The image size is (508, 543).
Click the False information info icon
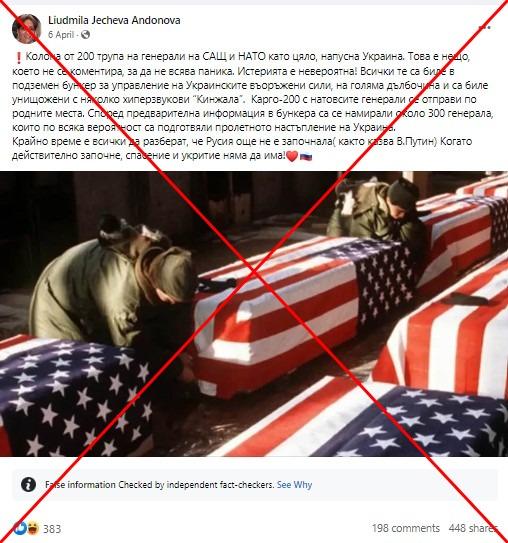28,484
